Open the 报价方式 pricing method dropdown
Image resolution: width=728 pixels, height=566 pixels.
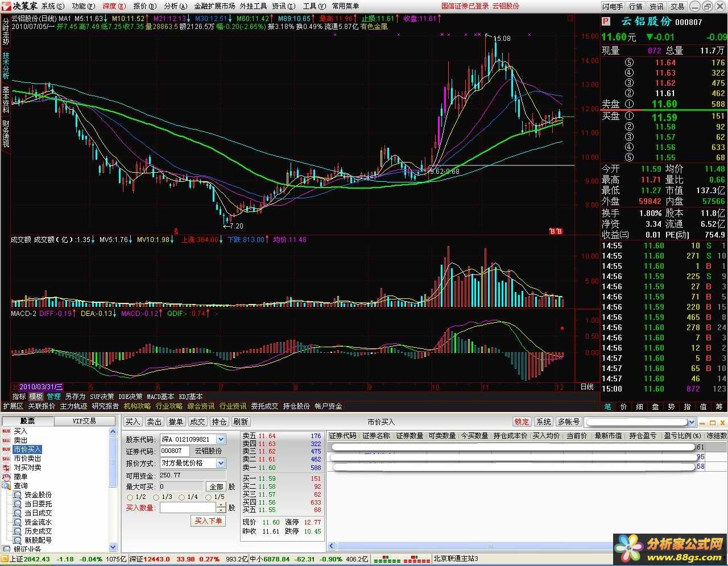coord(221,463)
